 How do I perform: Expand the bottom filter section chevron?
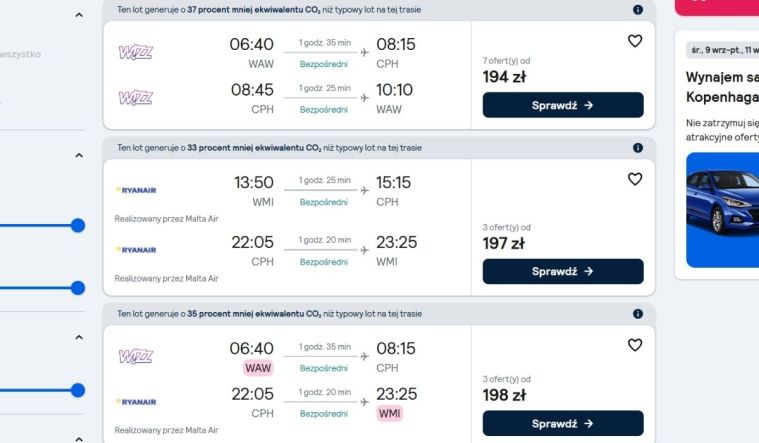click(x=79, y=439)
